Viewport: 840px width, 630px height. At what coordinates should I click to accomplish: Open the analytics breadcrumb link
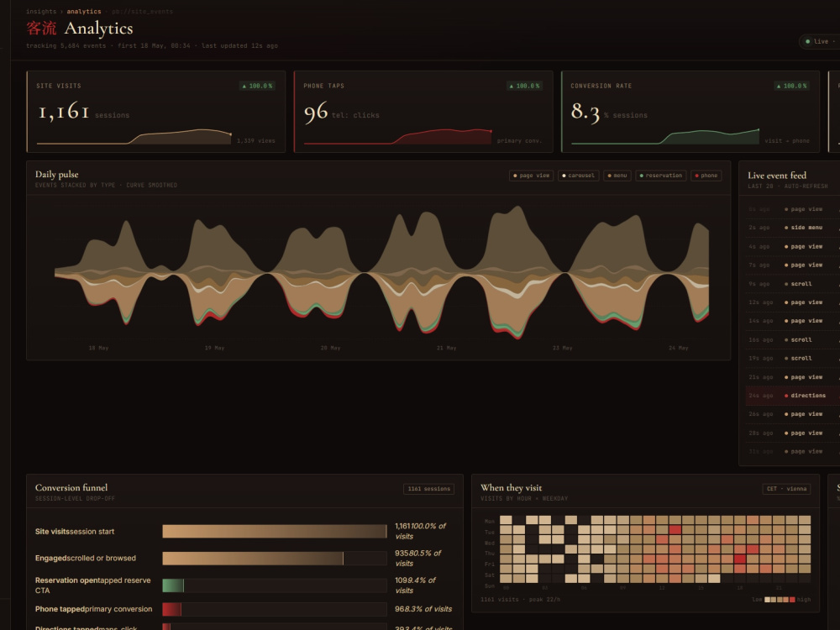[x=83, y=11]
